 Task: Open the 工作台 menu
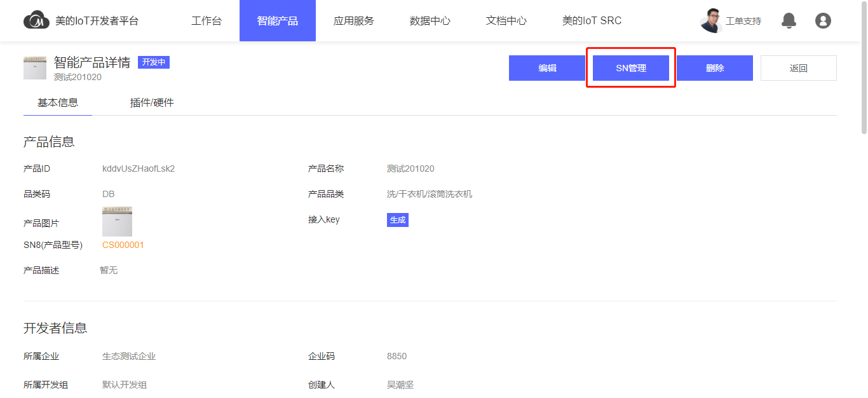click(207, 20)
